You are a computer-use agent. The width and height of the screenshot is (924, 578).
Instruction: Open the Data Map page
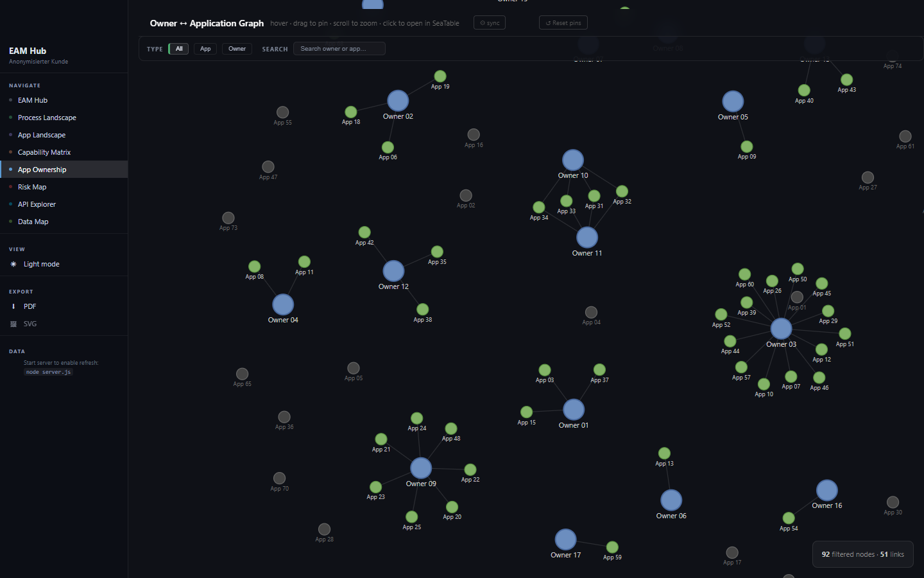64,222
